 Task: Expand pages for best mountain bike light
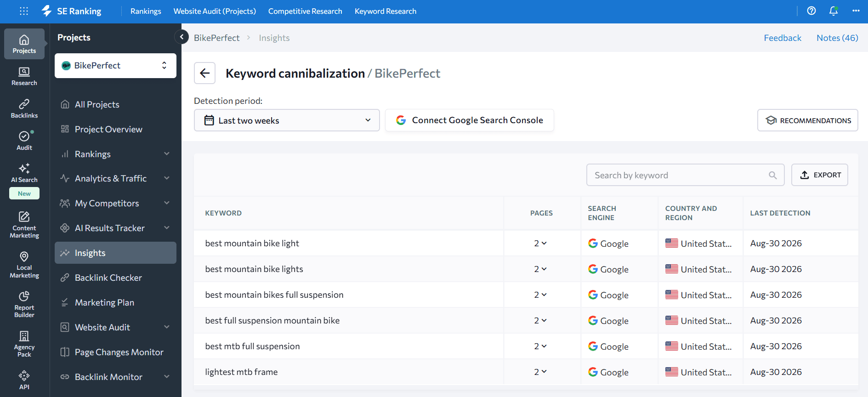pos(540,244)
